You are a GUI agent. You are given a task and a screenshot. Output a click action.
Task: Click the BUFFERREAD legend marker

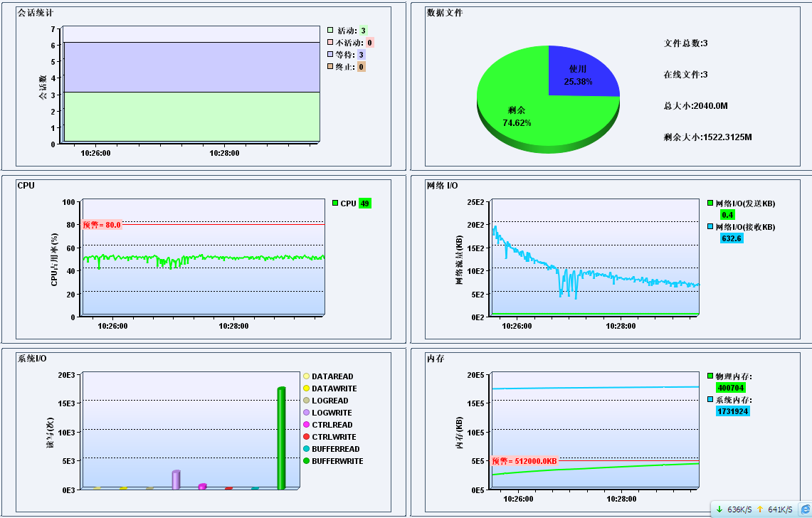[x=307, y=449]
